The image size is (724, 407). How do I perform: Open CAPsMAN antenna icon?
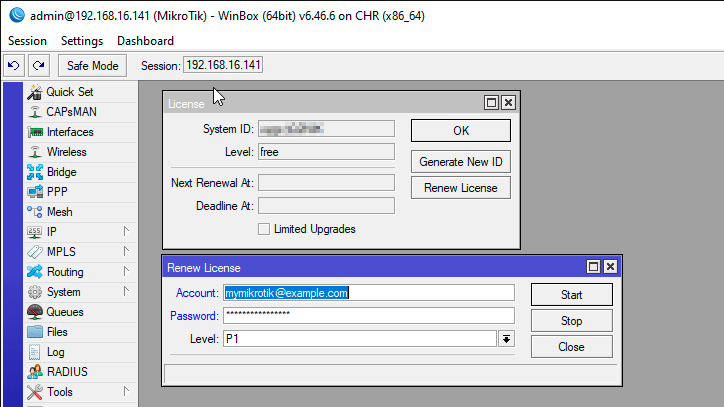[x=35, y=112]
